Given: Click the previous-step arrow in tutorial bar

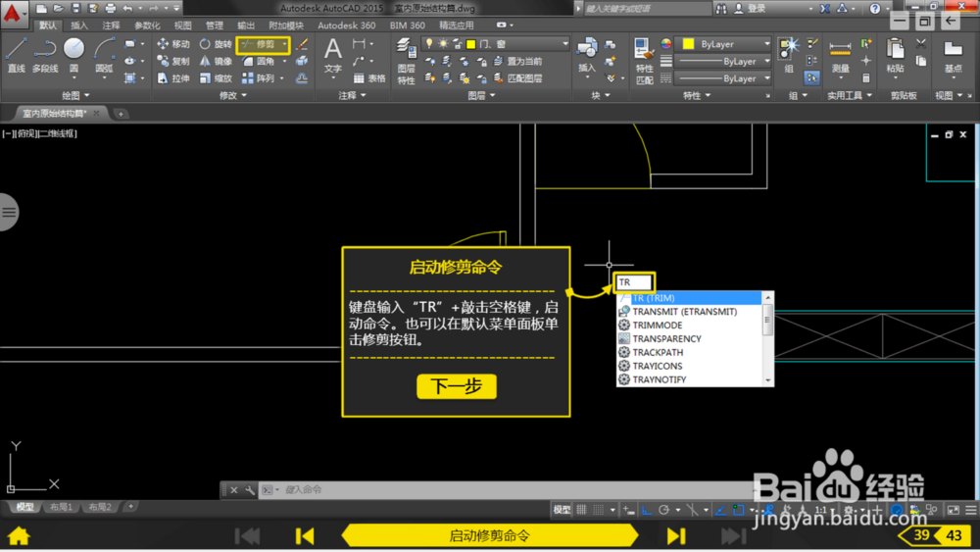Looking at the screenshot, I should pos(305,535).
